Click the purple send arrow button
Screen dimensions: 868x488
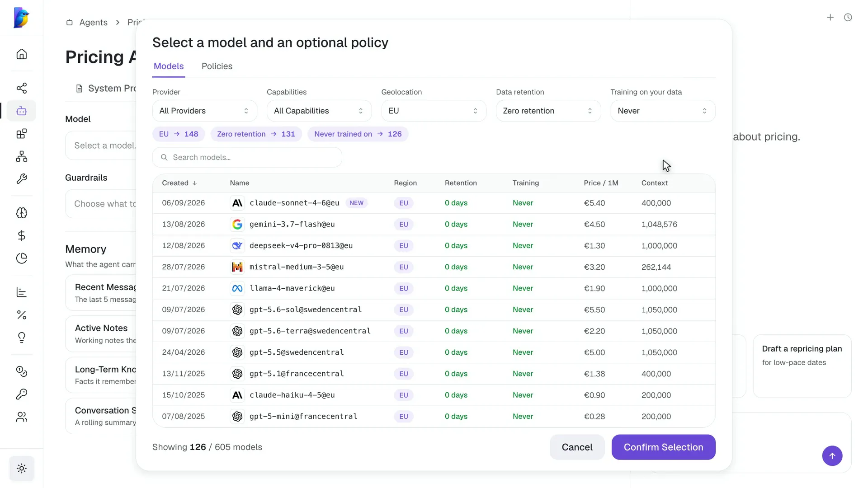tap(832, 456)
